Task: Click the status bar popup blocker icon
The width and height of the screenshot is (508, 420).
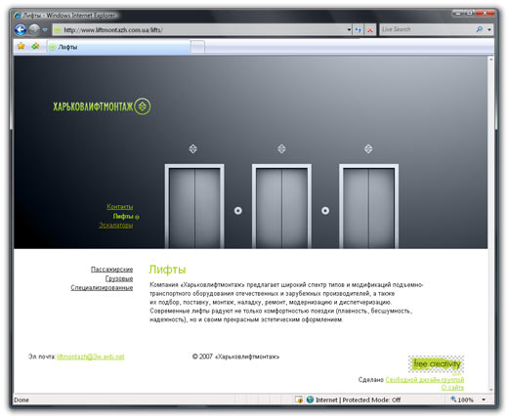Action: click(299, 399)
